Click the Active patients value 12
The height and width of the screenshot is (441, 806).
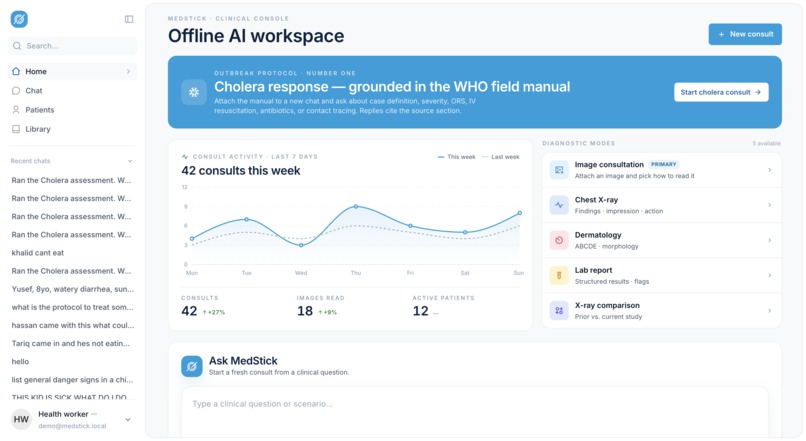pos(420,311)
